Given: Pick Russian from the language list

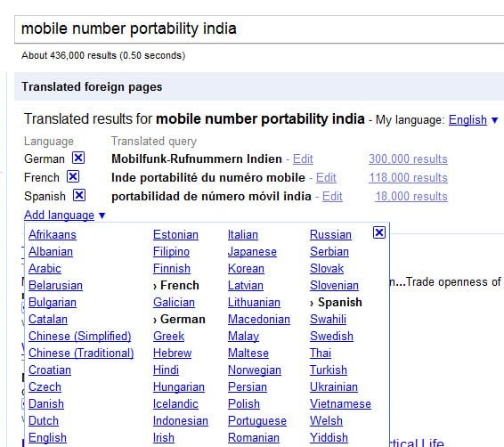Looking at the screenshot, I should (x=330, y=234).
